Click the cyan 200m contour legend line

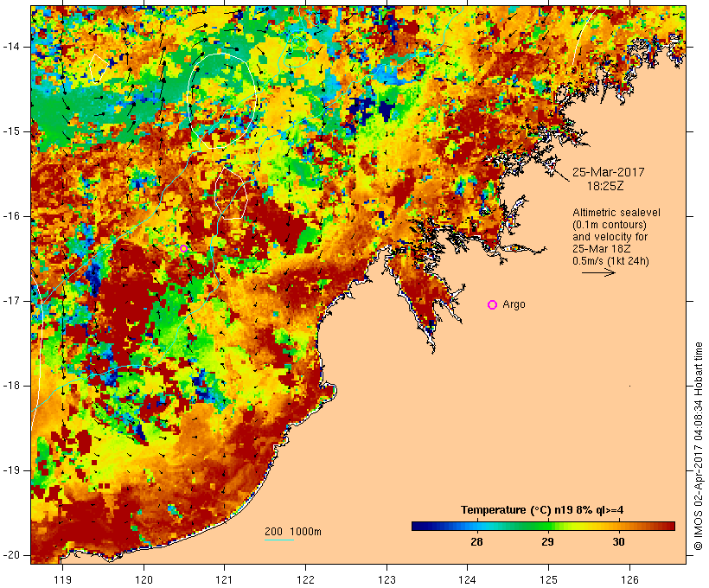pyautogui.click(x=279, y=540)
